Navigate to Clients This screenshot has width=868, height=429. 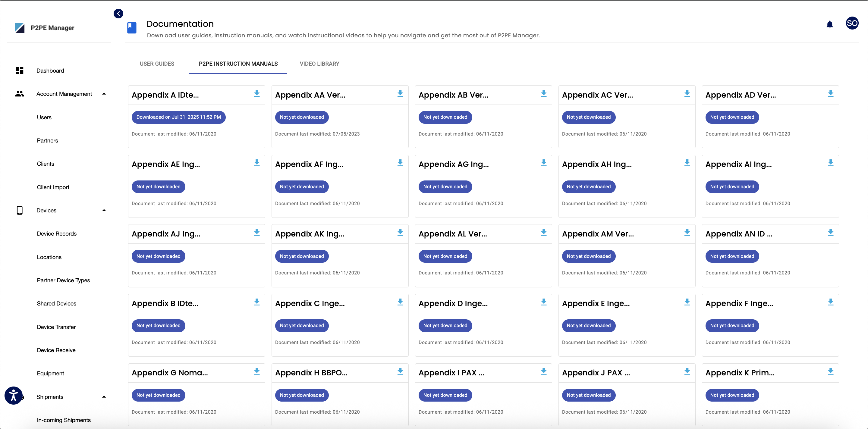point(46,164)
